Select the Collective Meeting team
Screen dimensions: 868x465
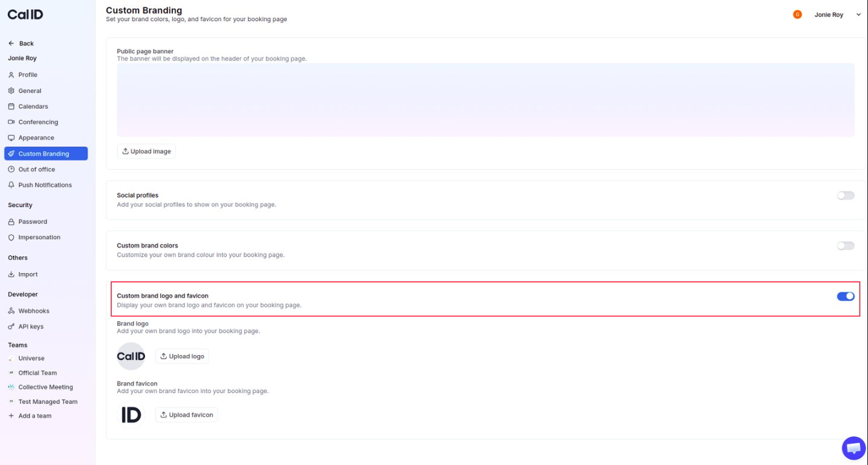(46, 387)
